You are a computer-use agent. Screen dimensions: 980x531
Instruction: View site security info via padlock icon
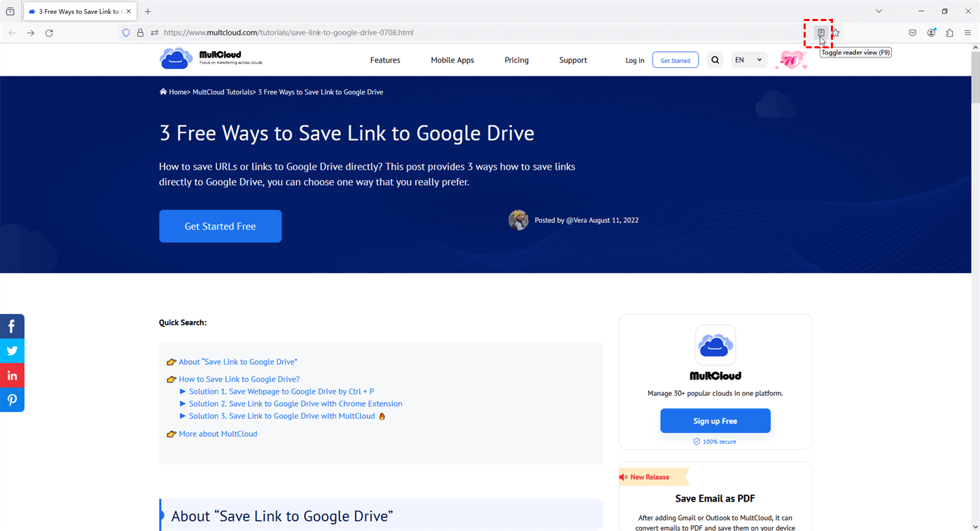tap(140, 33)
